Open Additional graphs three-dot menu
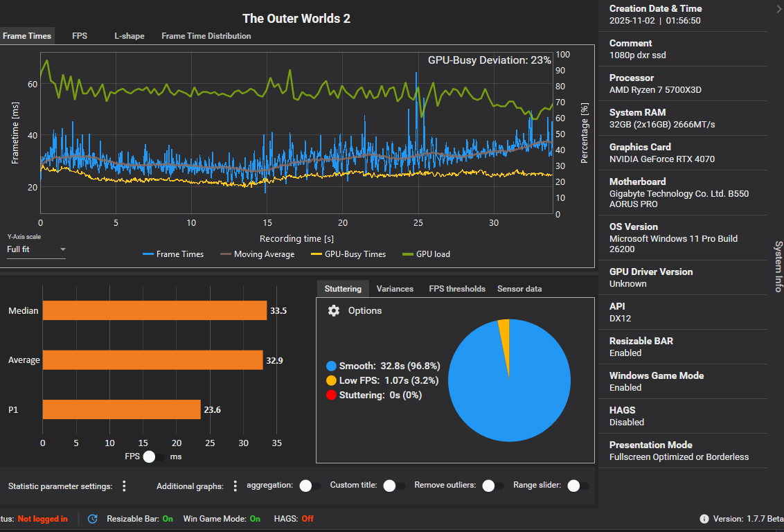Screen dimensions: 784x532 pos(235,486)
